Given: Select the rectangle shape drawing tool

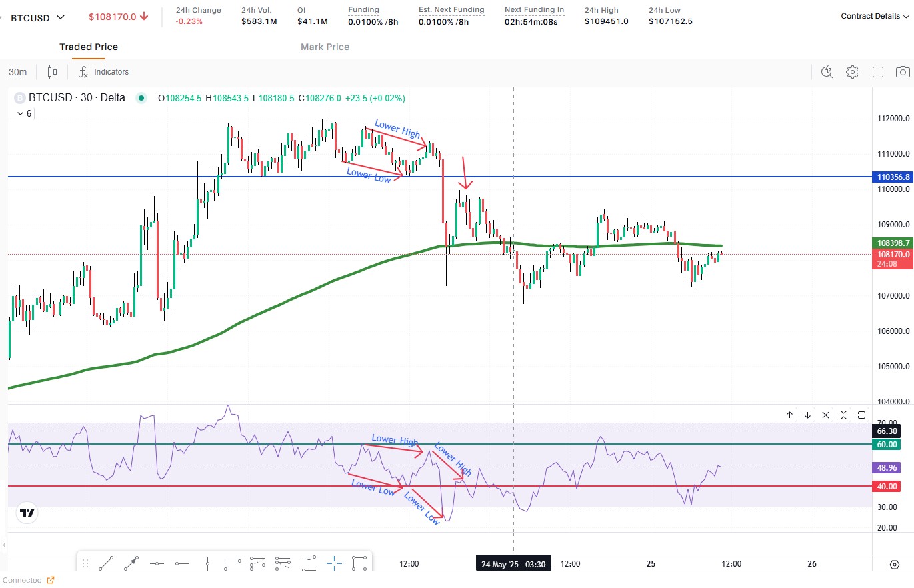Looking at the screenshot, I should click(359, 563).
